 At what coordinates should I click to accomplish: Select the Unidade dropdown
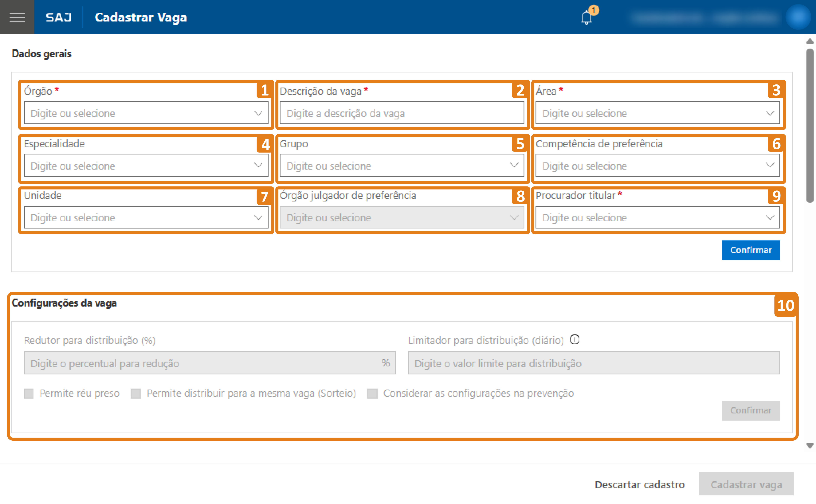click(146, 218)
